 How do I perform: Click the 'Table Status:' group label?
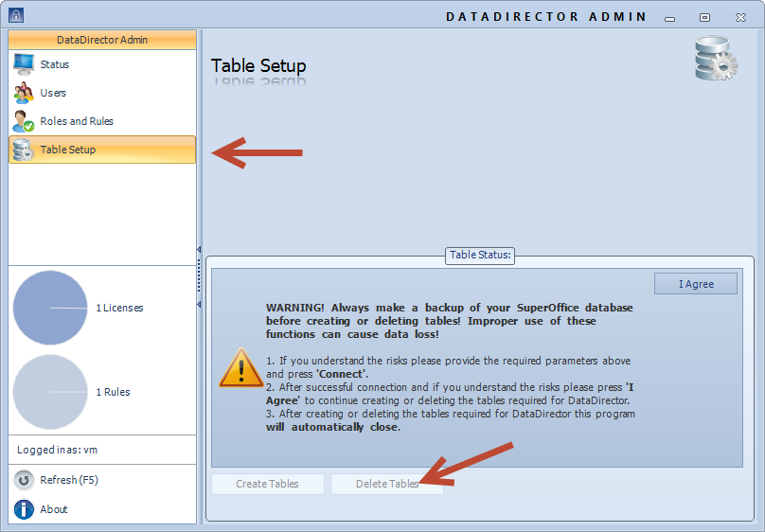(x=480, y=255)
